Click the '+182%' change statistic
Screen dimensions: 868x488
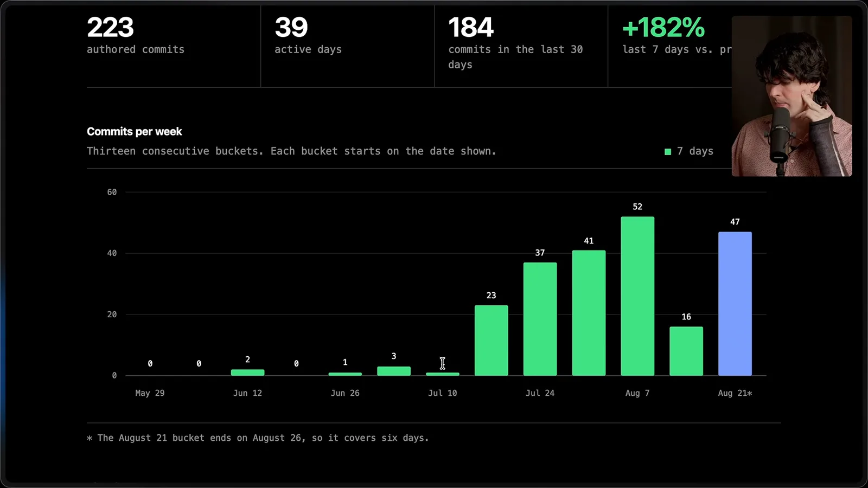tap(663, 27)
